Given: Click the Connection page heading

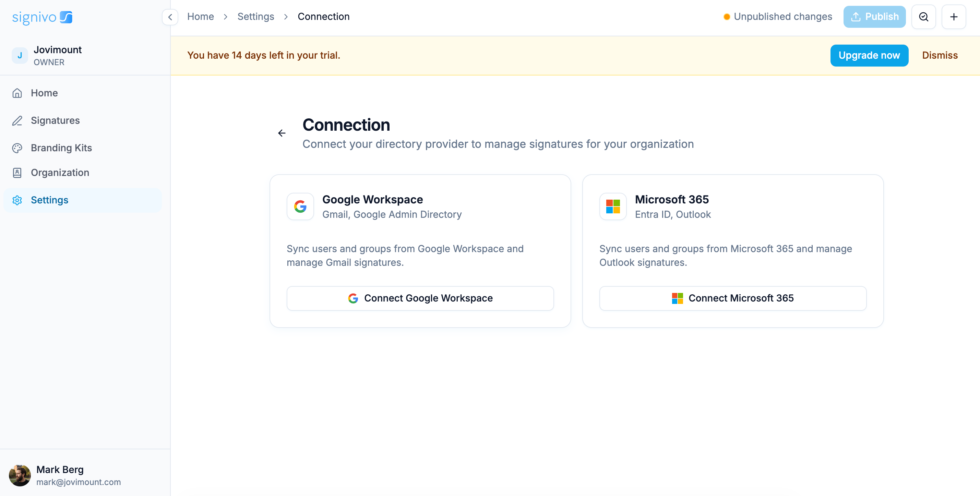Looking at the screenshot, I should (346, 125).
